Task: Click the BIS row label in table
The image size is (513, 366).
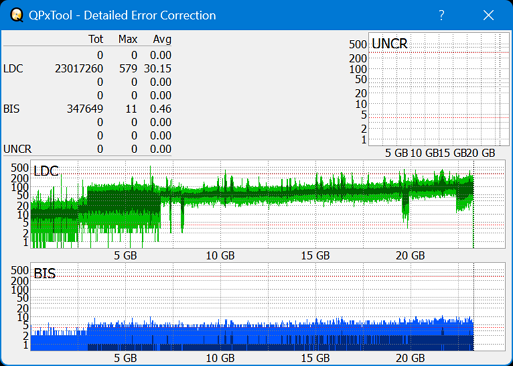Action: pos(11,109)
